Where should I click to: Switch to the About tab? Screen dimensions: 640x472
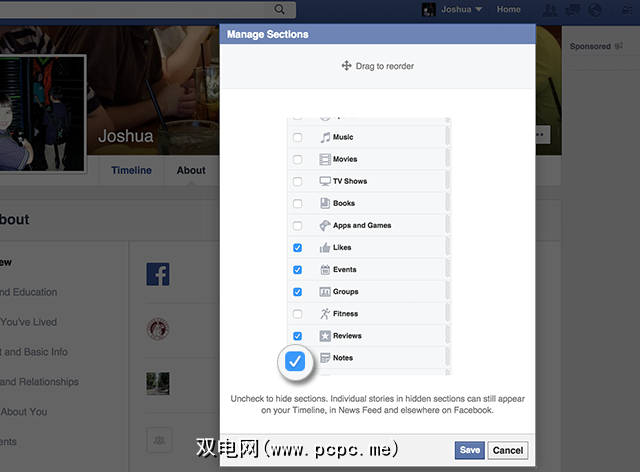point(191,170)
